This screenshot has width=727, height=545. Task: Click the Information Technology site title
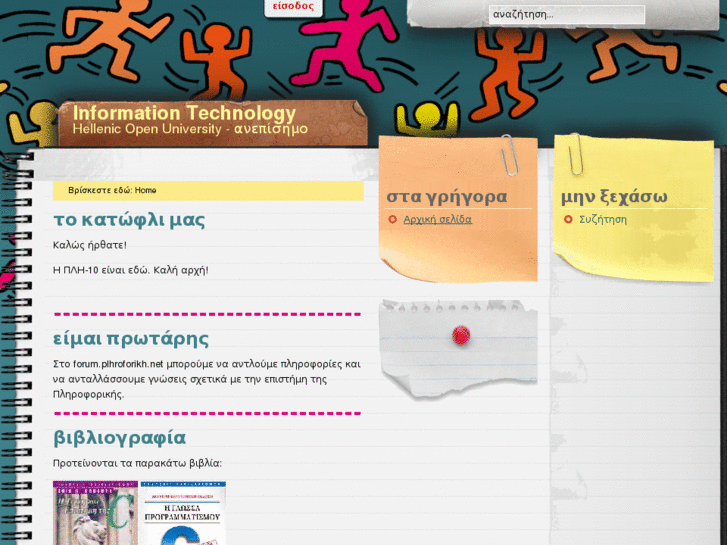(x=184, y=113)
